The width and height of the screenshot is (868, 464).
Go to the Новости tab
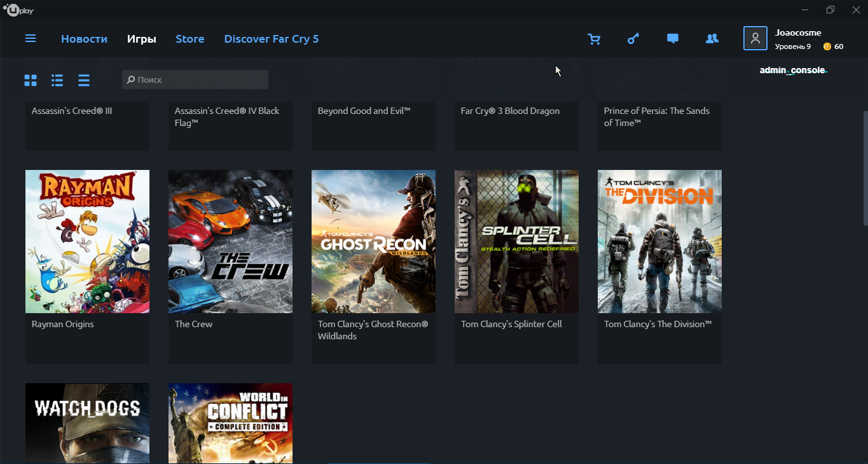point(84,39)
